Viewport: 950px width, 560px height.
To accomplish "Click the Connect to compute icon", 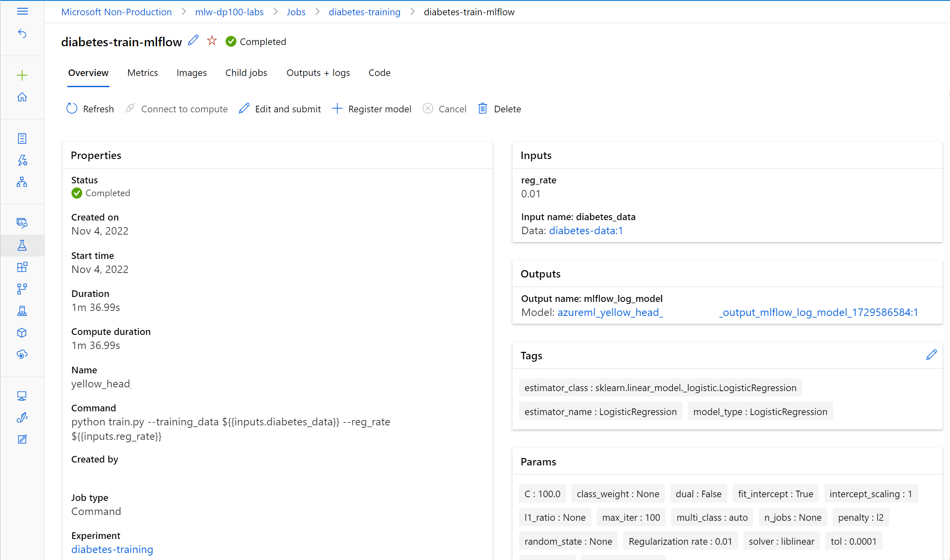I will pos(130,108).
